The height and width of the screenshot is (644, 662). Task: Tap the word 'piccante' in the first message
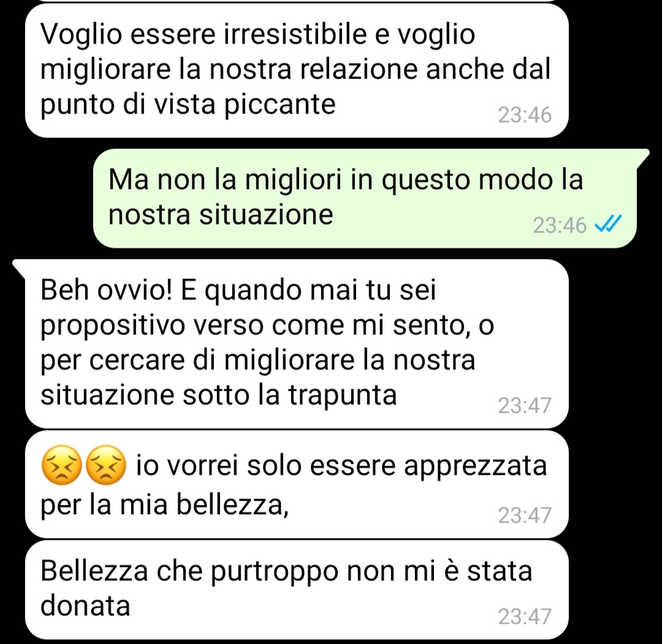point(280,104)
